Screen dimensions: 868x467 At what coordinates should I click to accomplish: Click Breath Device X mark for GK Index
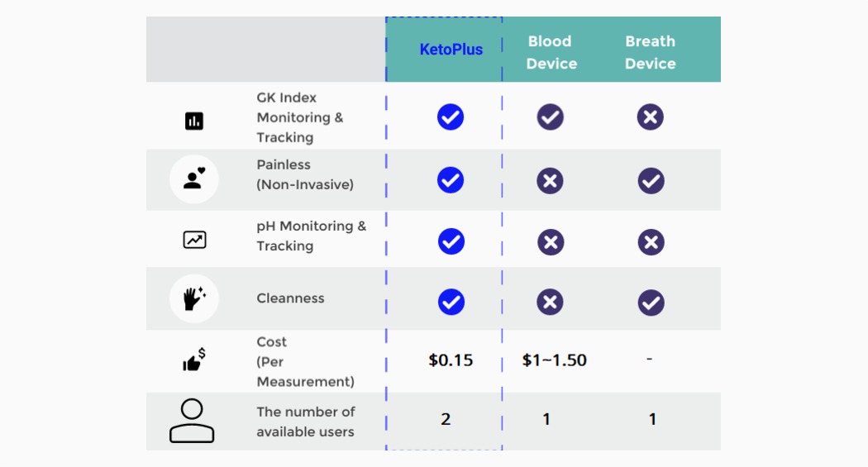point(651,117)
